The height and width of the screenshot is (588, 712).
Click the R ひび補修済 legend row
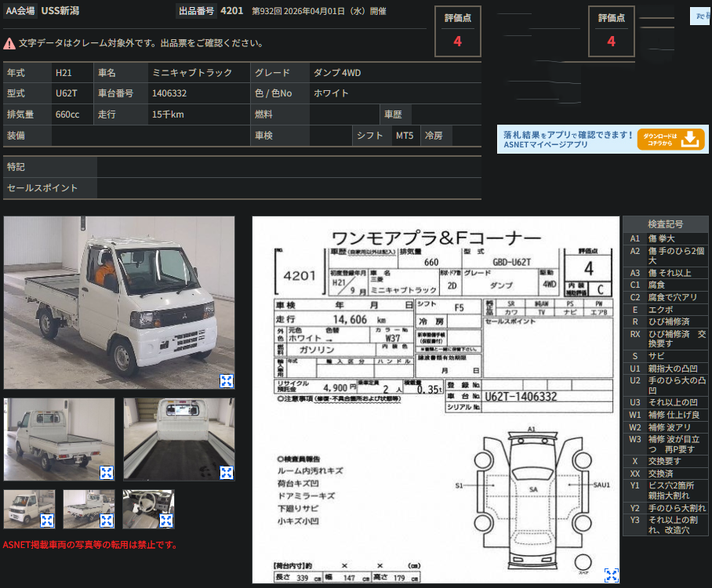(665, 321)
